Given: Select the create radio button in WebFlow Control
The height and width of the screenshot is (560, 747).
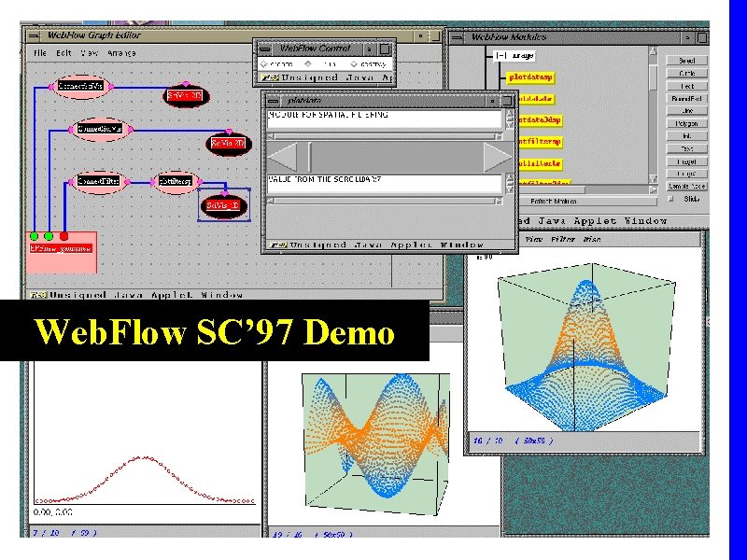Looking at the screenshot, I should (263, 63).
